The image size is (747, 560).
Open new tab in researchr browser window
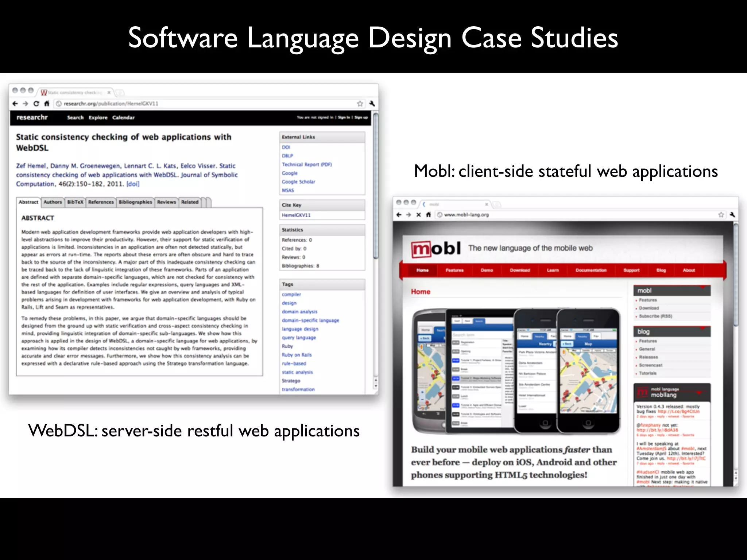click(x=120, y=93)
